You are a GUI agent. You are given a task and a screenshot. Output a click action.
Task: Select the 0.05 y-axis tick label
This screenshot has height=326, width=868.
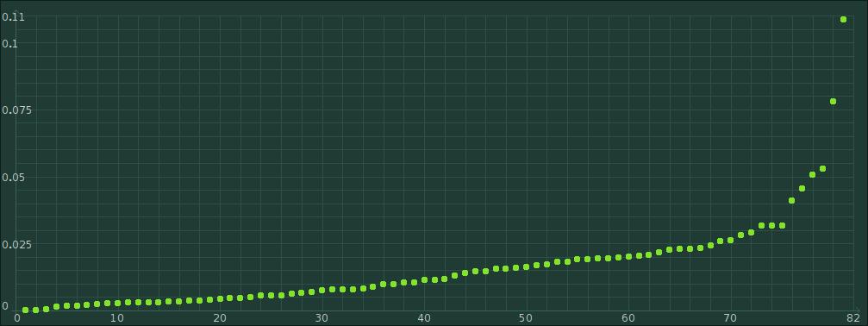tap(13, 177)
